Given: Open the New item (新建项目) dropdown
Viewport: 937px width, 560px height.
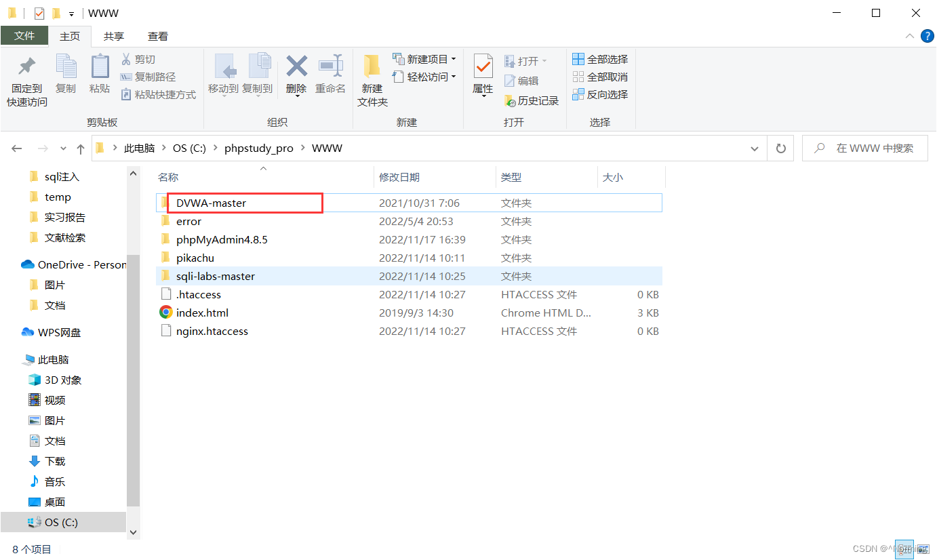Looking at the screenshot, I should coord(424,60).
